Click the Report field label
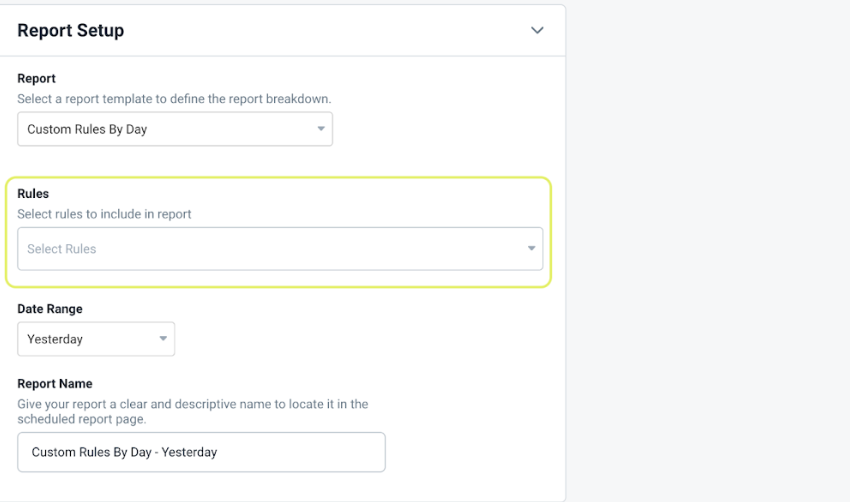Image resolution: width=850 pixels, height=502 pixels. point(36,79)
